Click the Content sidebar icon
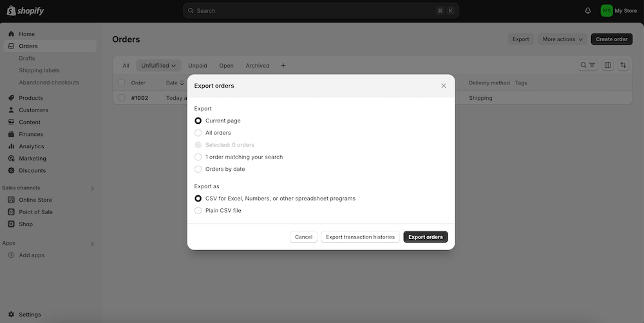 pyautogui.click(x=11, y=122)
